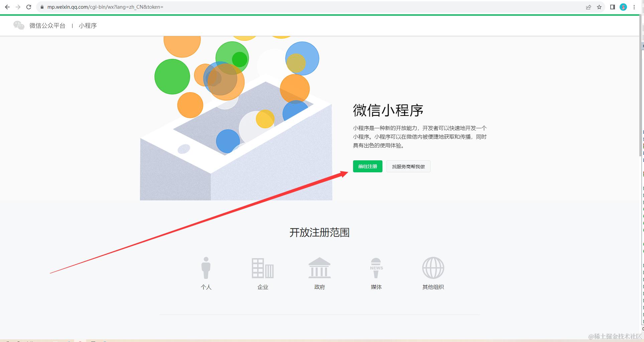This screenshot has height=342, width=644.
Task: Reload the page with refresh icon
Action: [x=29, y=7]
